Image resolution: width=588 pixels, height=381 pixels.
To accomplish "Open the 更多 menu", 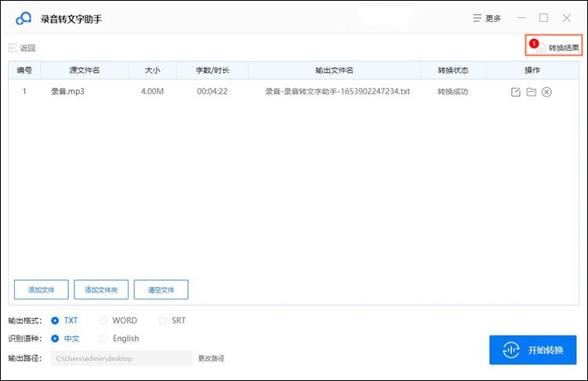I will point(487,18).
